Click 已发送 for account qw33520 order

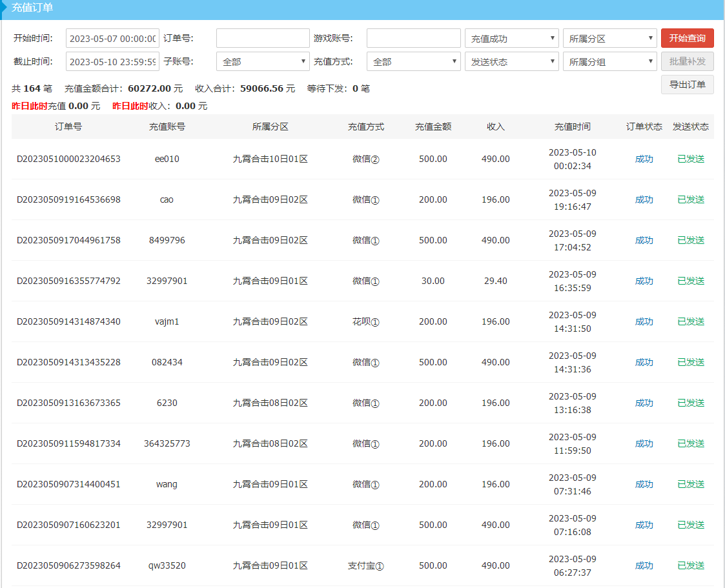click(691, 566)
